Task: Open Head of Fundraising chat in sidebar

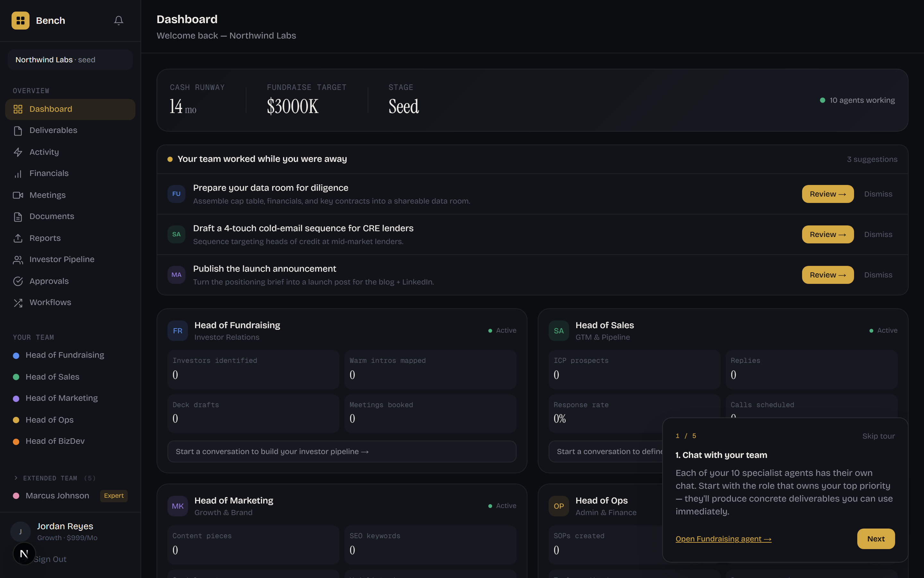Action: pyautogui.click(x=70, y=355)
